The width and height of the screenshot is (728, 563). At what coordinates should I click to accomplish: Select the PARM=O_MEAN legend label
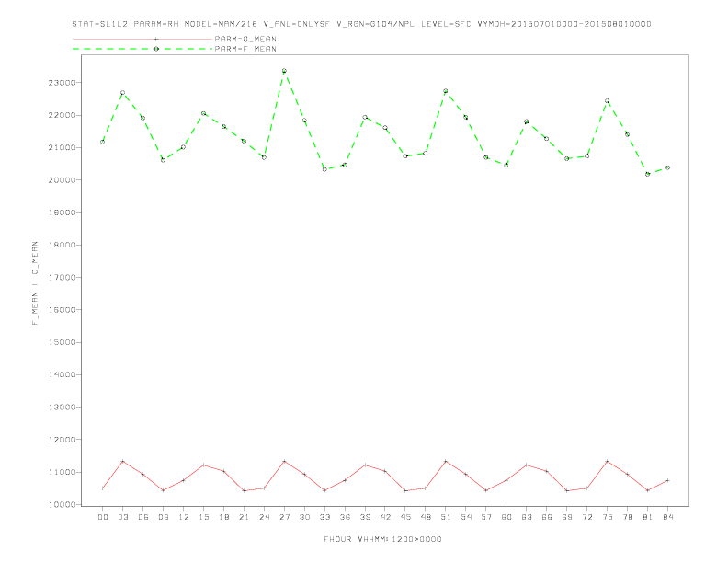pyautogui.click(x=245, y=39)
